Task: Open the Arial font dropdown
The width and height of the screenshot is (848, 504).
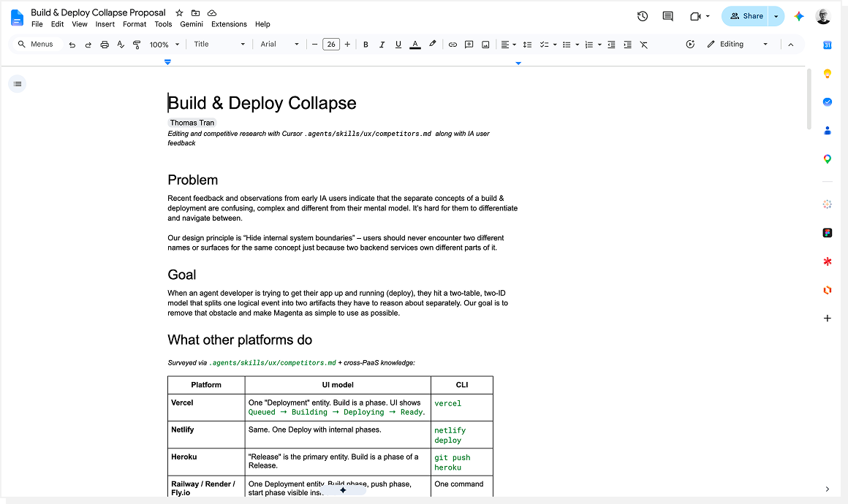Action: pos(279,45)
